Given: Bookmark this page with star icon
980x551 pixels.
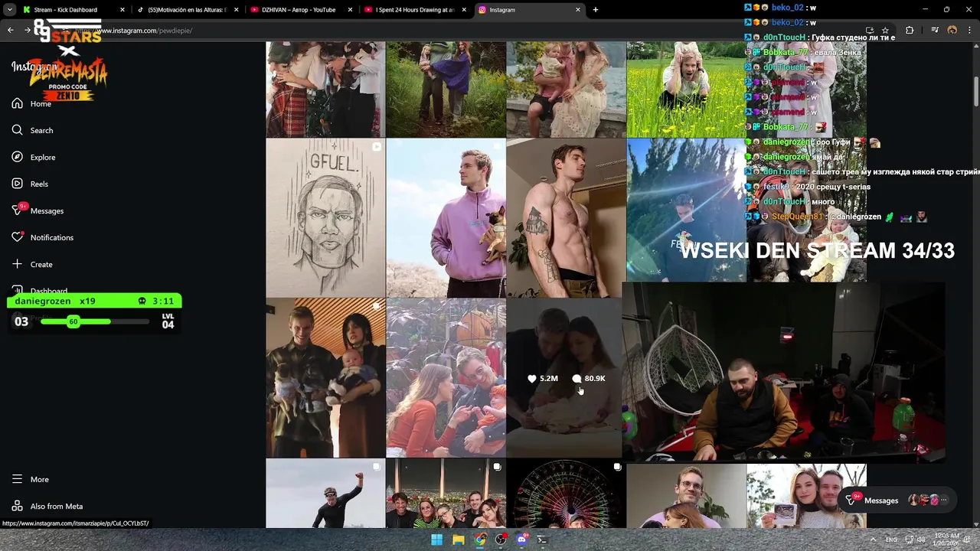Looking at the screenshot, I should pos(885,31).
